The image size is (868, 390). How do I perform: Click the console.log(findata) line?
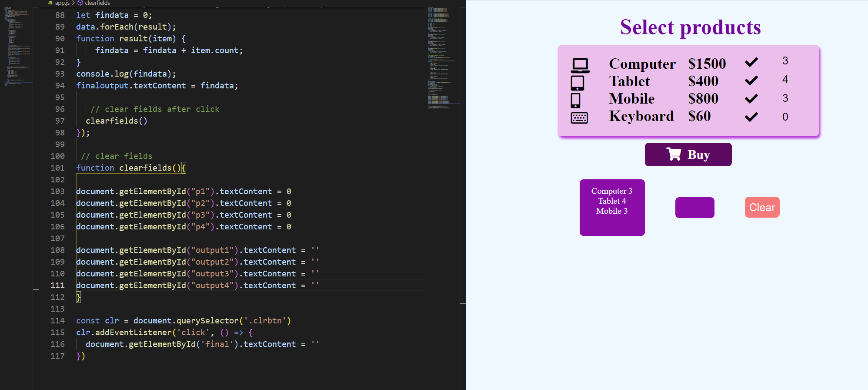126,74
